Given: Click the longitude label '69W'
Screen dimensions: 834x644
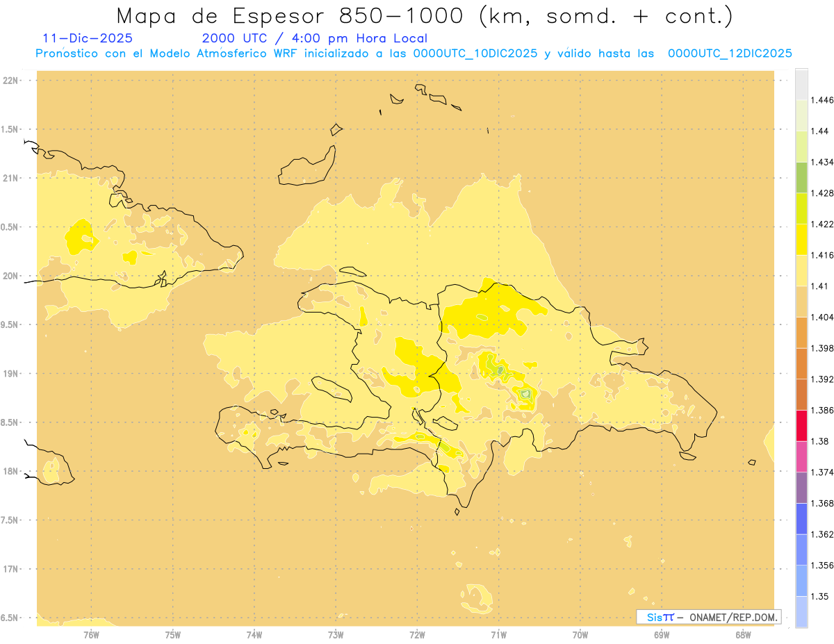Looking at the screenshot, I should [662, 634].
